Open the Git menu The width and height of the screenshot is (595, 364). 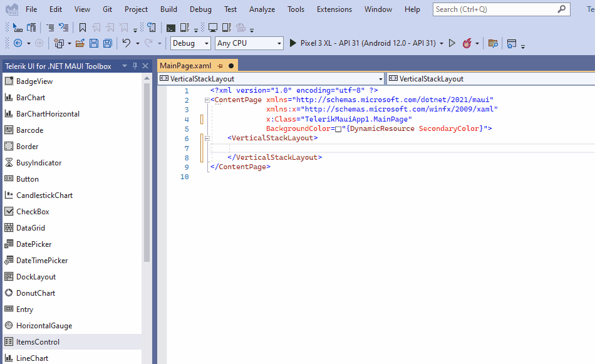tap(107, 9)
